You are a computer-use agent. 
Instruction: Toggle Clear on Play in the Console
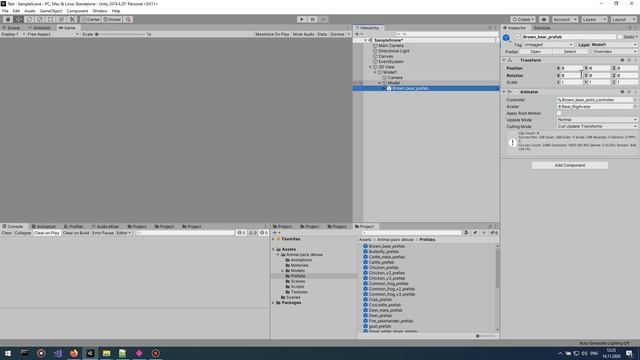click(x=47, y=233)
